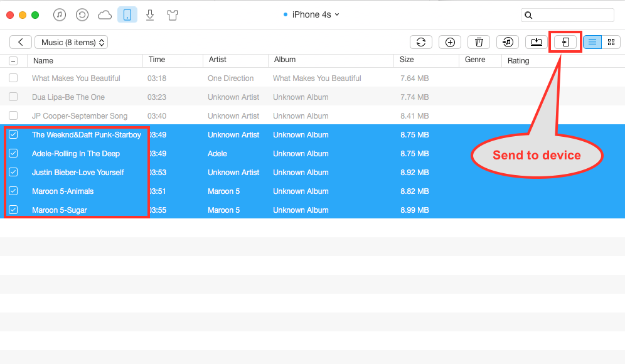Screen dimensions: 625x364
Task: Click Maroon 5 artist in Animals row
Action: [x=223, y=191]
